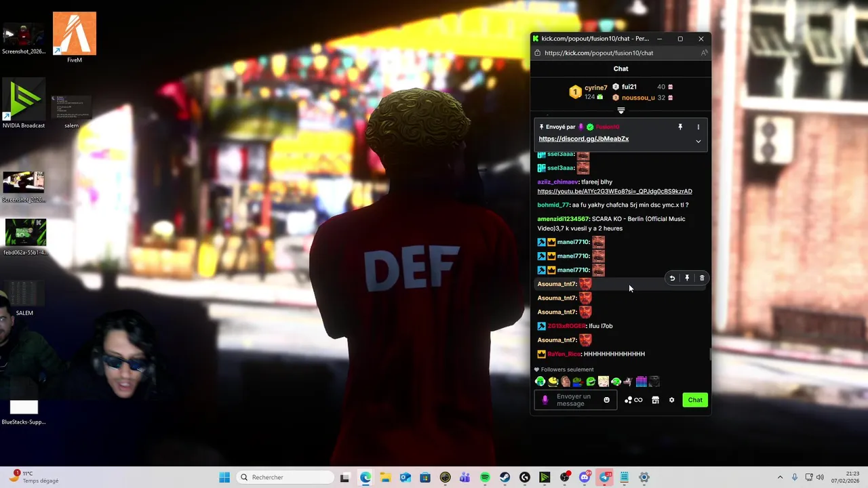The image size is (868, 488).
Task: Show hidden system tray icons
Action: click(x=780, y=477)
